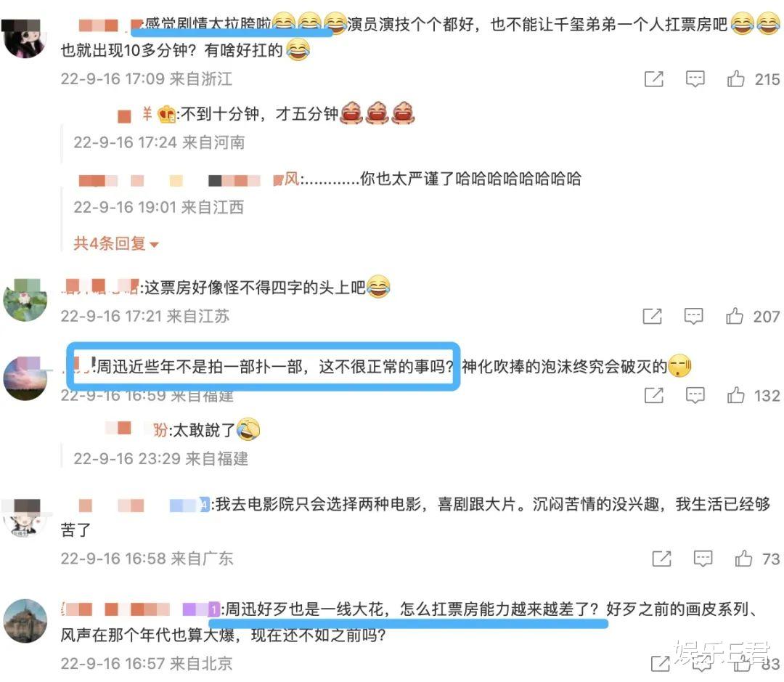Like the comment with 207 likes

735,316
